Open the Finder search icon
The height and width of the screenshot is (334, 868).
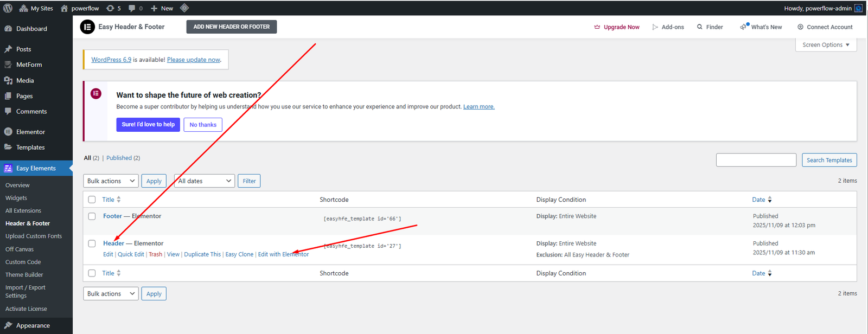click(x=700, y=27)
